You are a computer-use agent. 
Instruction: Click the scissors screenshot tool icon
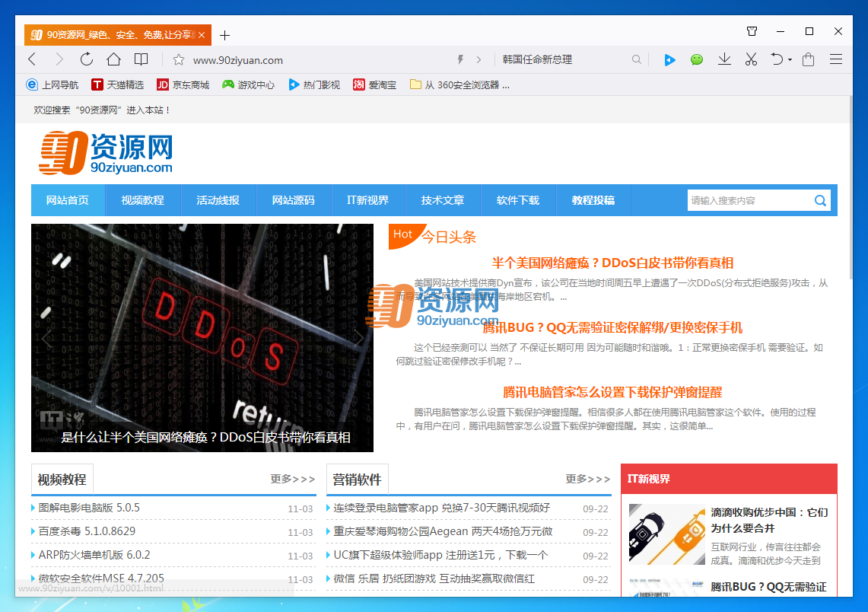click(751, 59)
